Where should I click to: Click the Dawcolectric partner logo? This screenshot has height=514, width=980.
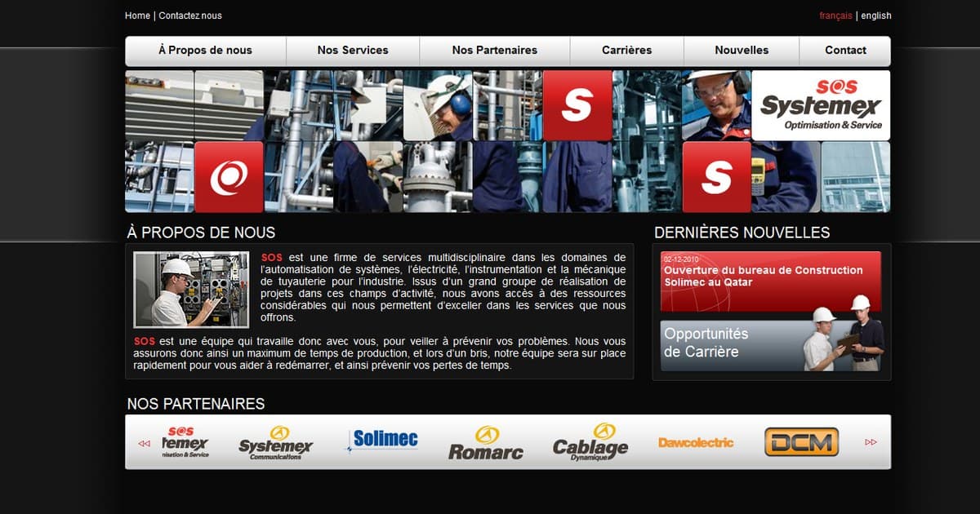pyautogui.click(x=696, y=443)
